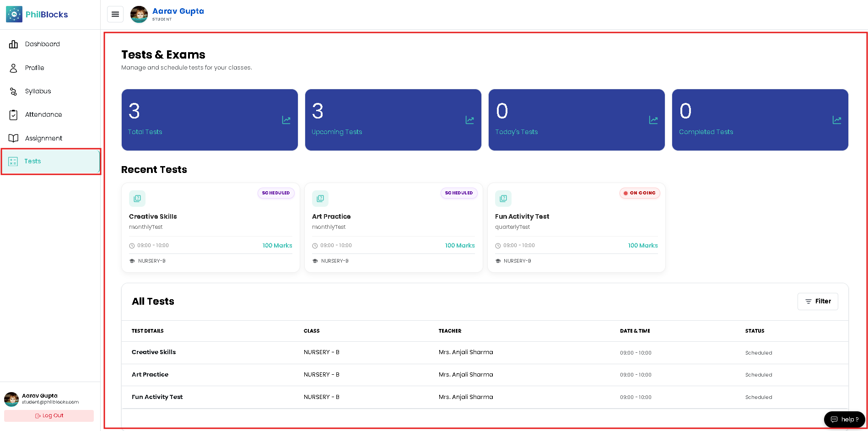868x431 pixels.
Task: Click the chart icon on Total Tests card
Action: [286, 120]
